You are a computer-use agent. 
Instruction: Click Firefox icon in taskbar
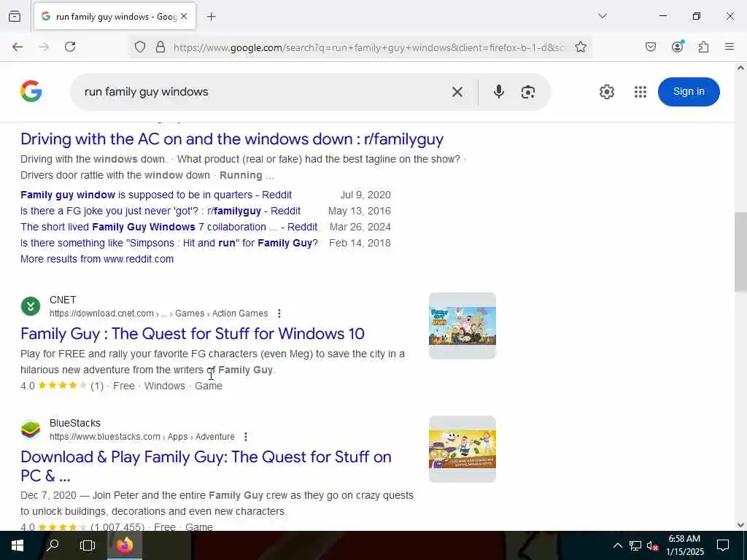125,545
